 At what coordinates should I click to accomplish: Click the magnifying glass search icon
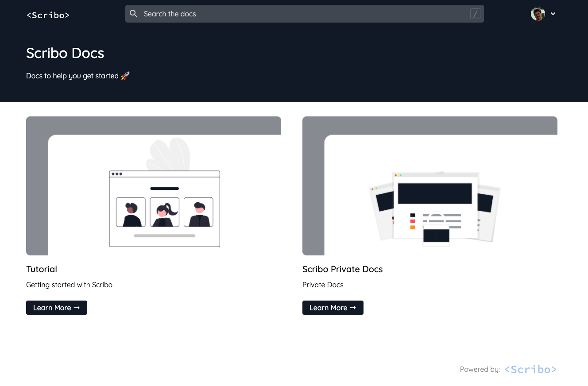point(133,14)
